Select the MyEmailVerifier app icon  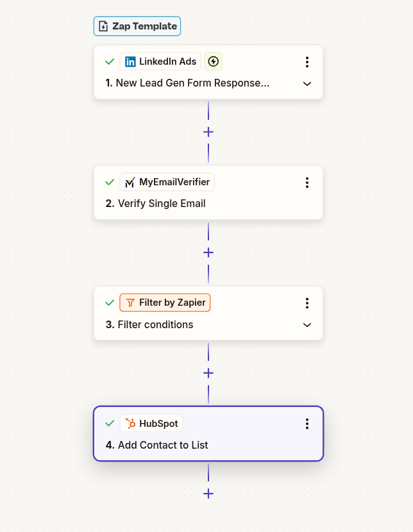point(130,182)
